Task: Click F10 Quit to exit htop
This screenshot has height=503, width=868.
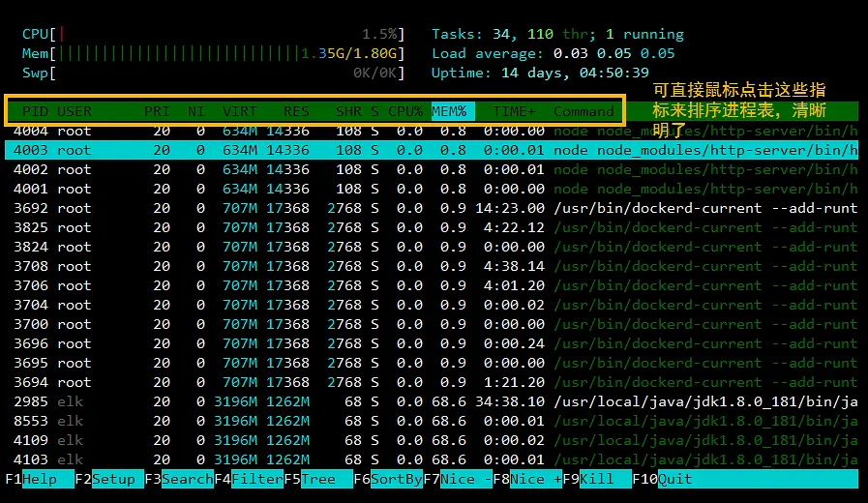Action: [675, 479]
